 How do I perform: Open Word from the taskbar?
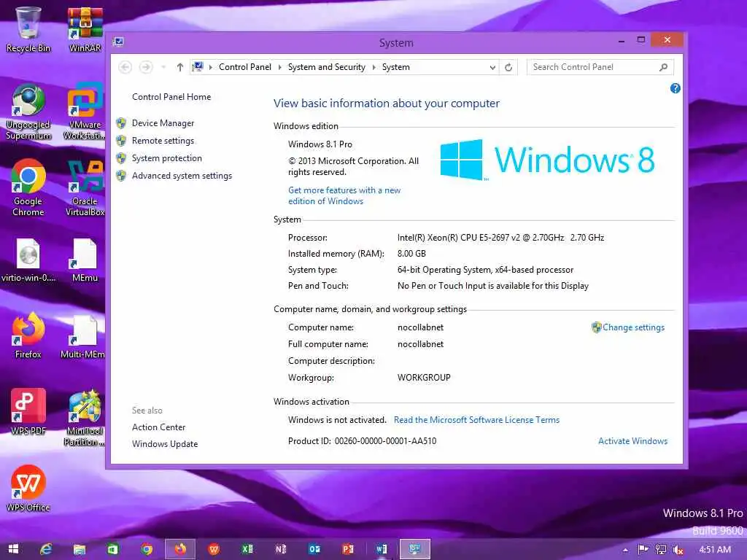pyautogui.click(x=381, y=549)
